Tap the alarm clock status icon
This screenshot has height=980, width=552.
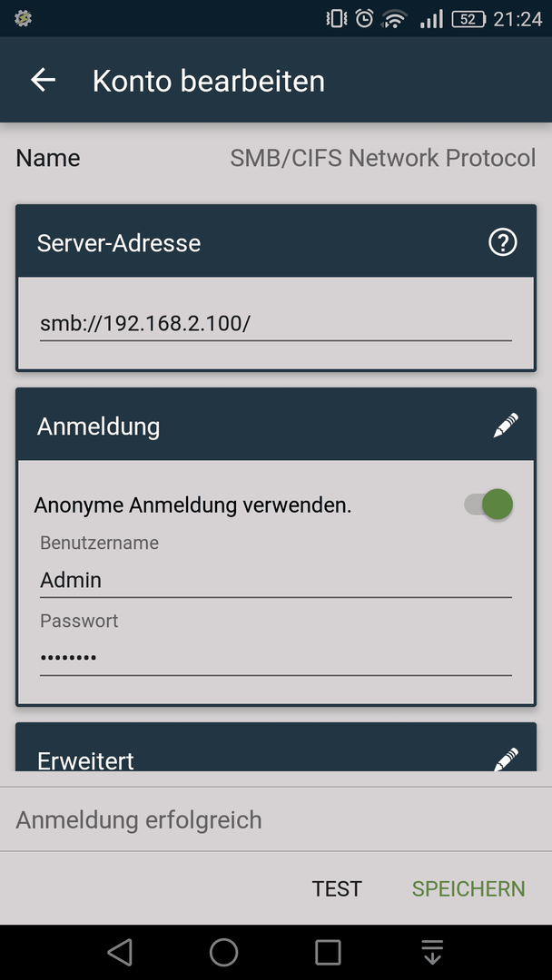point(364,19)
